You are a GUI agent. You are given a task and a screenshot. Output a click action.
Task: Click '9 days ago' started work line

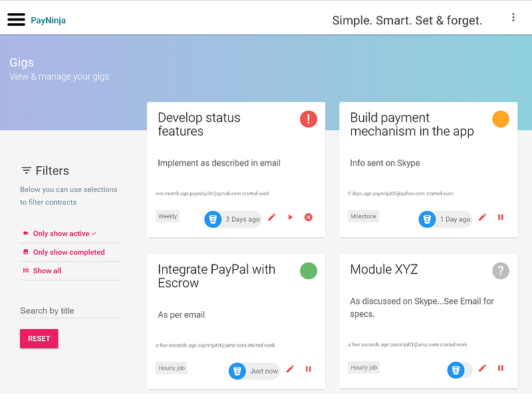[x=400, y=194]
